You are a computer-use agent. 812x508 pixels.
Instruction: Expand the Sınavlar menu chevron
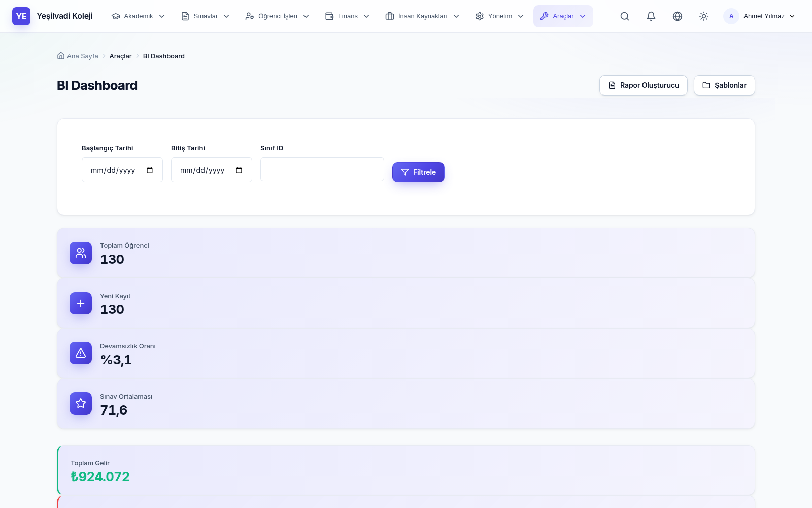pyautogui.click(x=226, y=16)
